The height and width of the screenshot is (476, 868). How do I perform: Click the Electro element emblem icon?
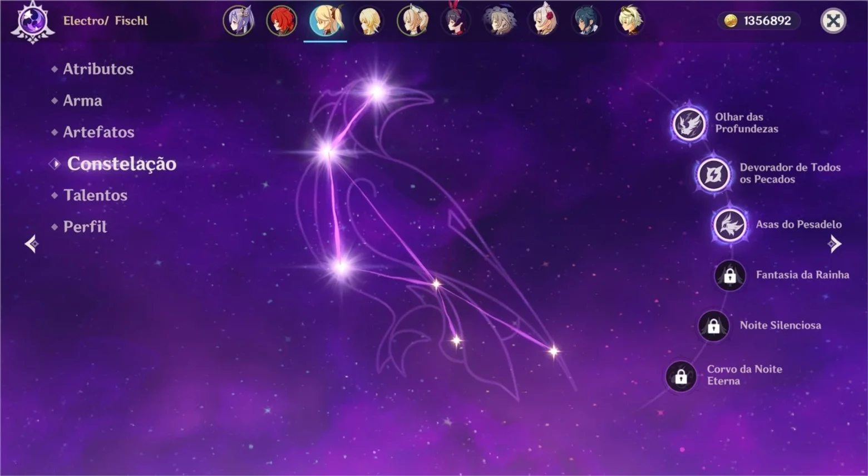click(32, 22)
